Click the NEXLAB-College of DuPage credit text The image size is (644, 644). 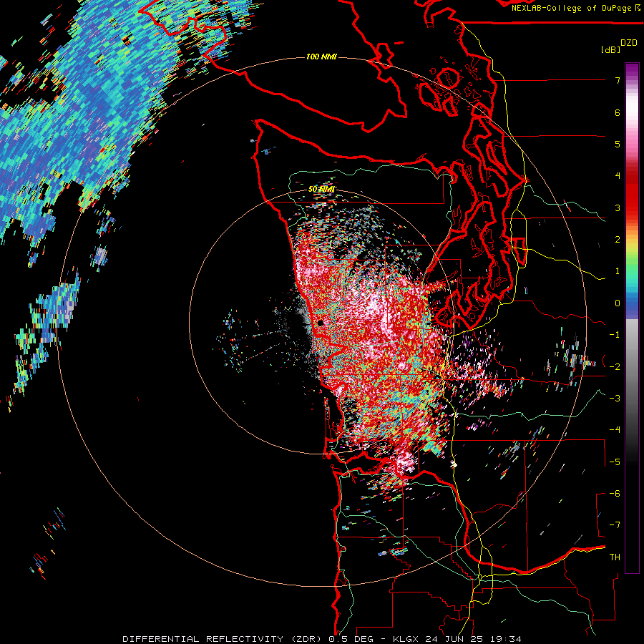[573, 8]
